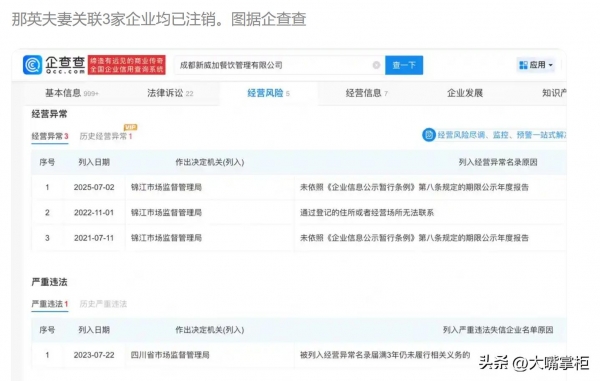
Task: Open the 知识产权 tab
Action: click(554, 93)
